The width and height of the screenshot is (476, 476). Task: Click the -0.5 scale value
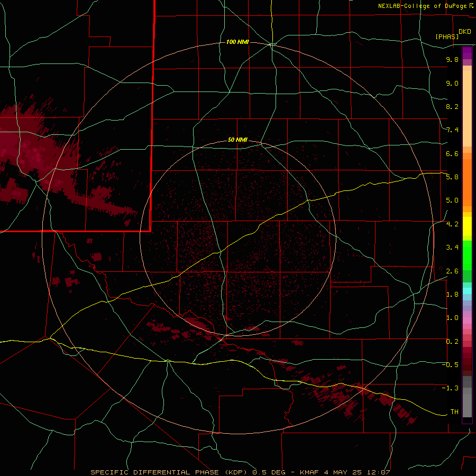tap(450, 365)
